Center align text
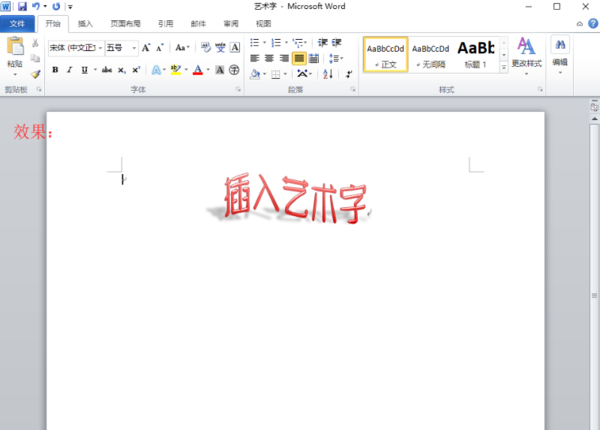Viewport: 600px width, 430px height. click(269, 58)
